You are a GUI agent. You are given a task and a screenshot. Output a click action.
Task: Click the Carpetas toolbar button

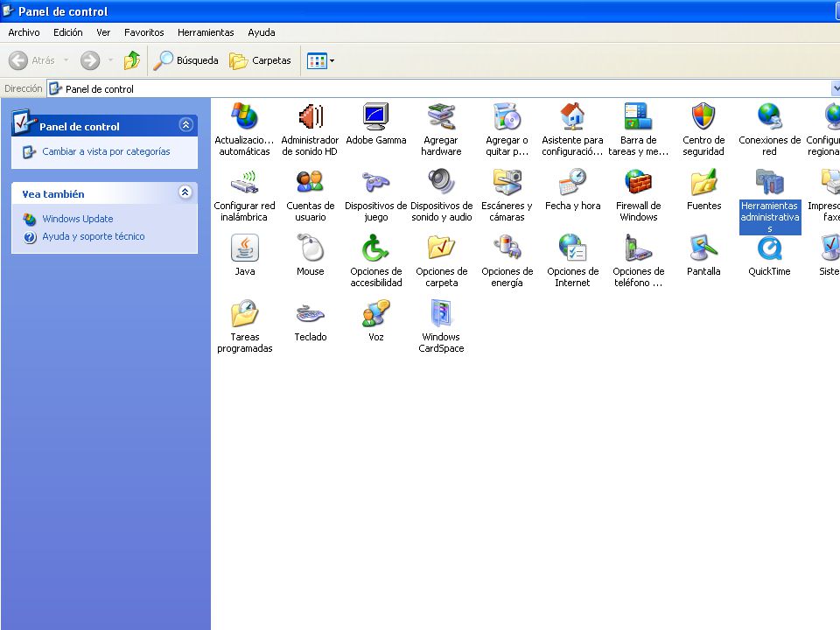point(261,60)
